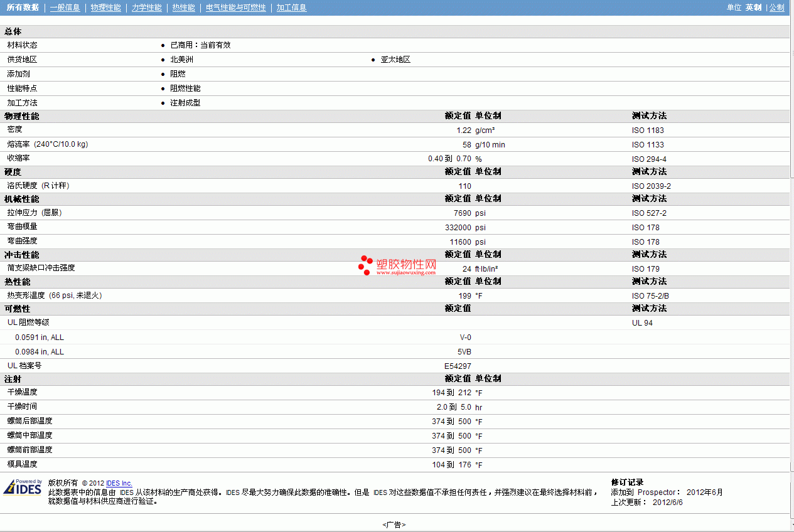Select flexural modulus value 332000

click(458, 228)
